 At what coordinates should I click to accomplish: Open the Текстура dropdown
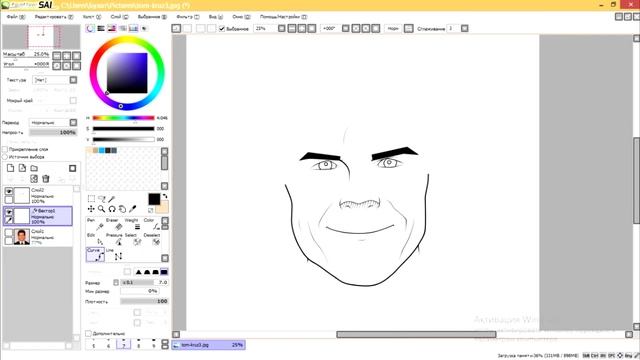click(55, 80)
